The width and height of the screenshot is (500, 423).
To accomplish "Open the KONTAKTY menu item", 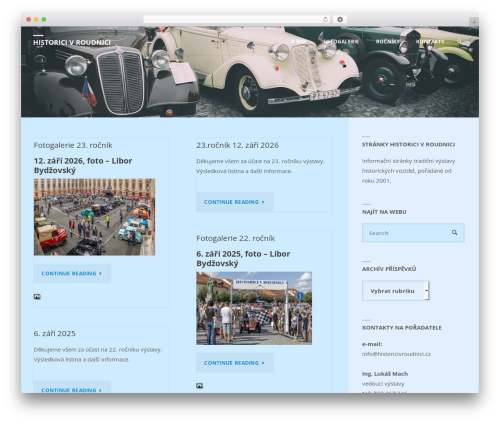I will pos(430,42).
